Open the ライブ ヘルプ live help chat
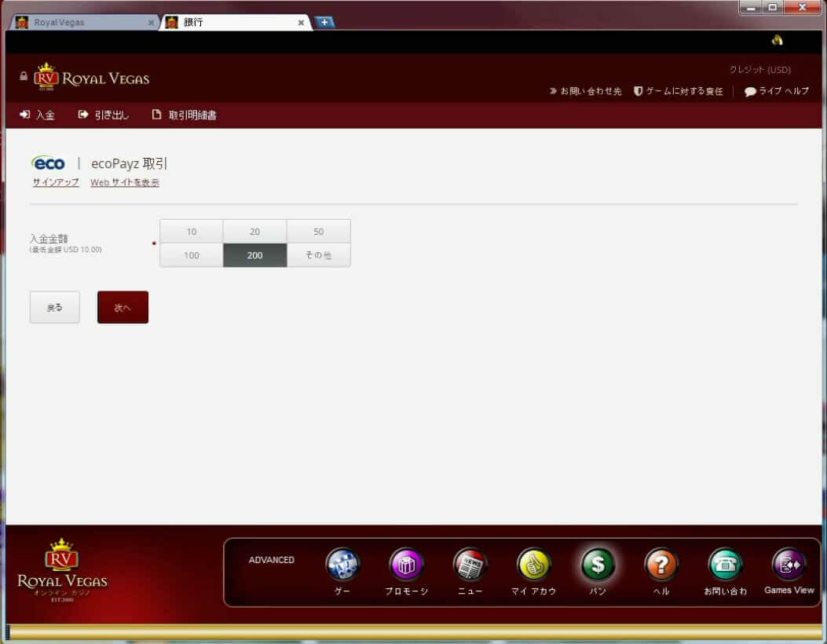Image resolution: width=827 pixels, height=644 pixels. tap(776, 91)
